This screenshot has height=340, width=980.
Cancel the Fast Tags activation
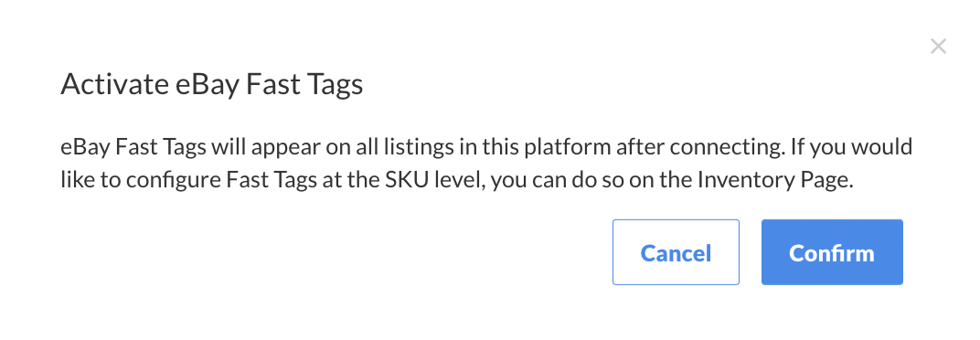[x=676, y=252]
